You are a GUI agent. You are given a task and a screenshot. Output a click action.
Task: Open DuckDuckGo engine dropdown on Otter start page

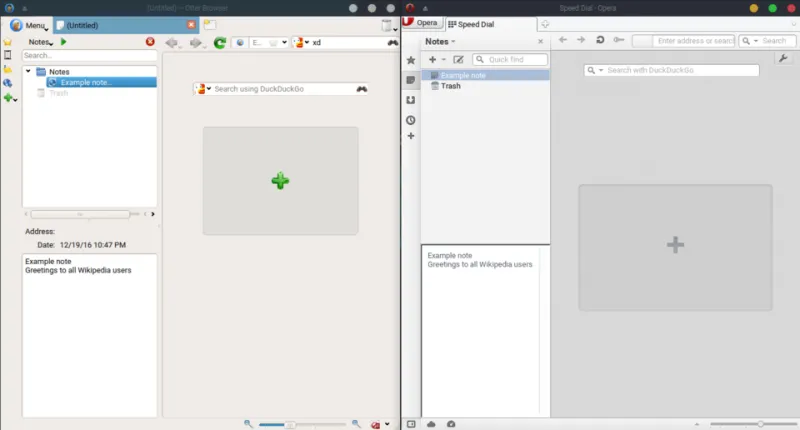pyautogui.click(x=204, y=89)
